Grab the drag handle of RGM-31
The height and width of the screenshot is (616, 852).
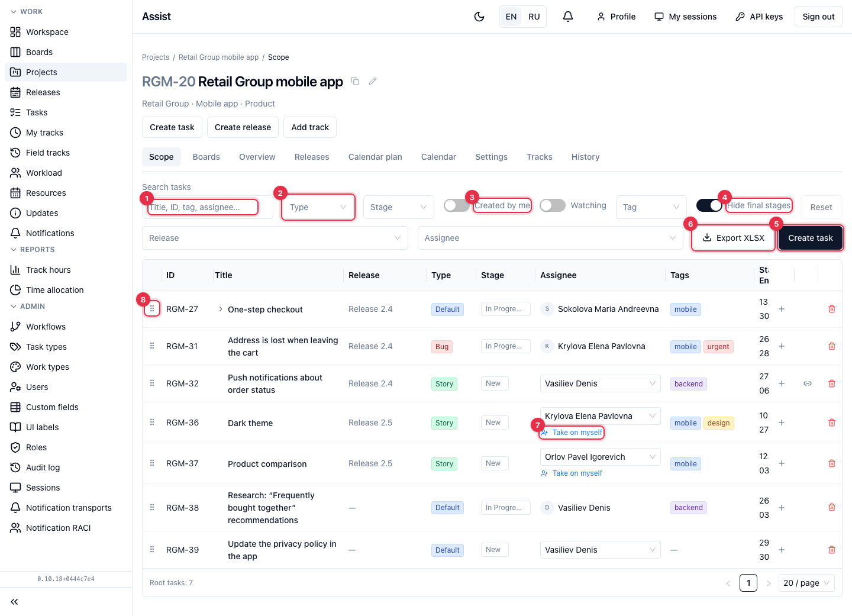(152, 346)
